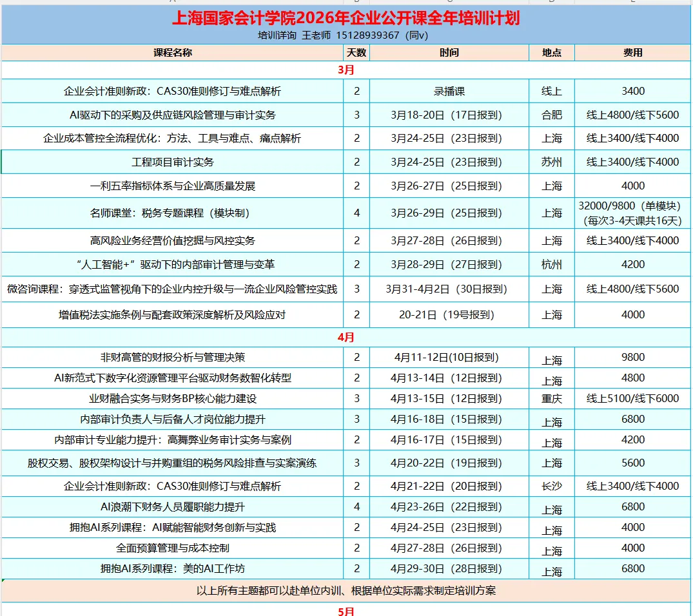
Task: Select course 企业成本管控全流程优化
Action: [172, 139]
